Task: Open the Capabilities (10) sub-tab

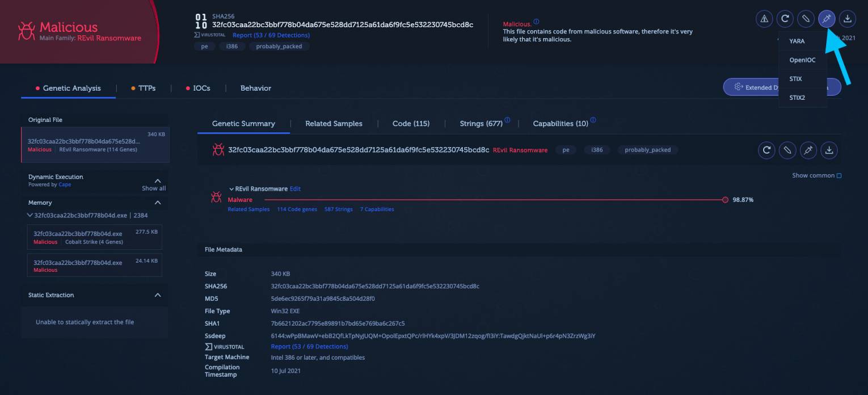Action: [561, 123]
